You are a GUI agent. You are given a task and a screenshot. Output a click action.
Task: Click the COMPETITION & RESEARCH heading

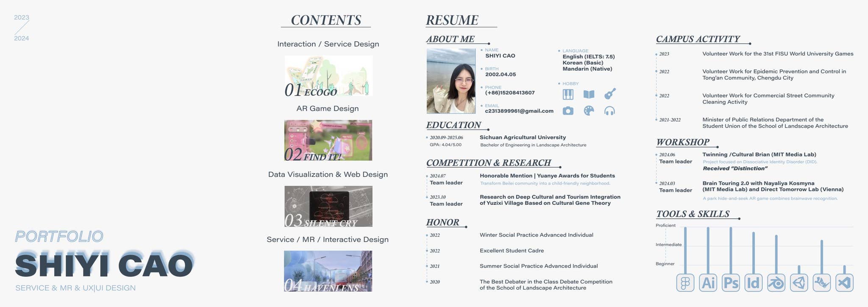pos(489,163)
